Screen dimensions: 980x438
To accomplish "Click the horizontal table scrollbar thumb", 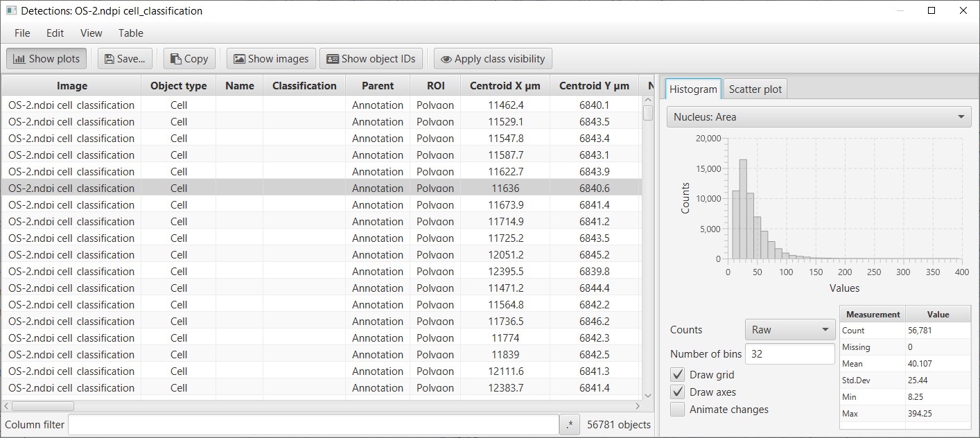I will (43, 406).
